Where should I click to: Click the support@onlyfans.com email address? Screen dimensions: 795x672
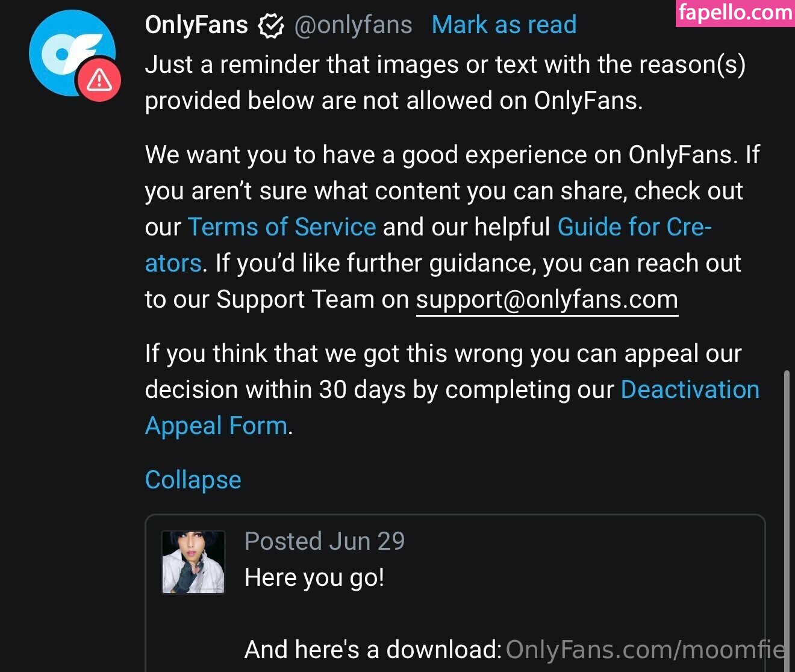pyautogui.click(x=547, y=299)
